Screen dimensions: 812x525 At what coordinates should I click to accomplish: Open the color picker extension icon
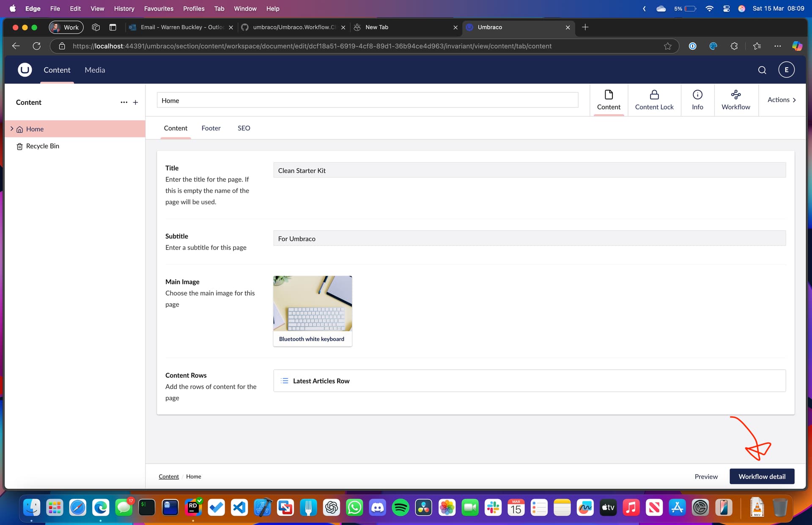click(713, 46)
